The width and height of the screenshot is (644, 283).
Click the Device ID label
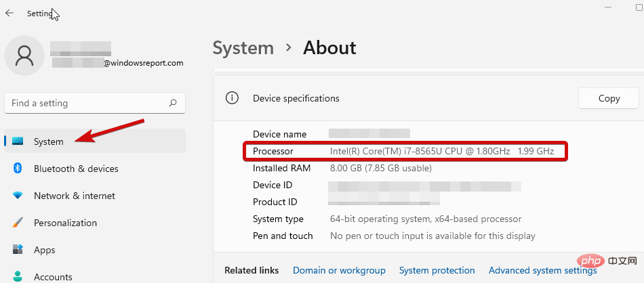[273, 185]
